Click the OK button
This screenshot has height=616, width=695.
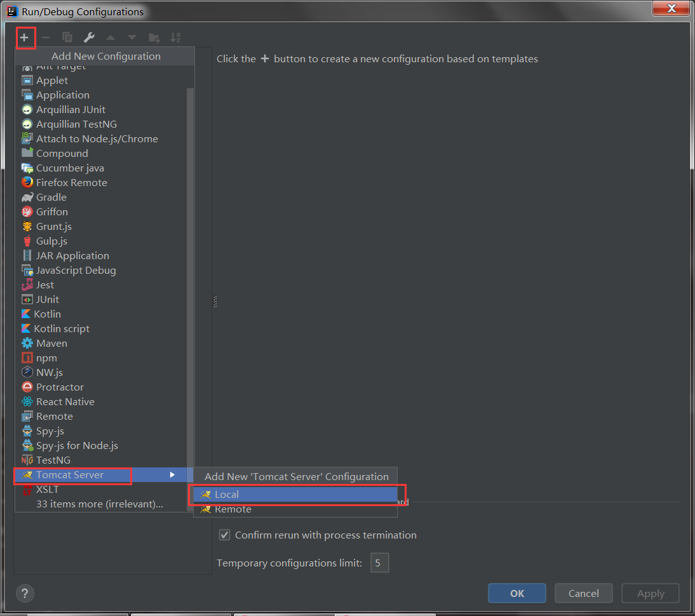point(517,593)
